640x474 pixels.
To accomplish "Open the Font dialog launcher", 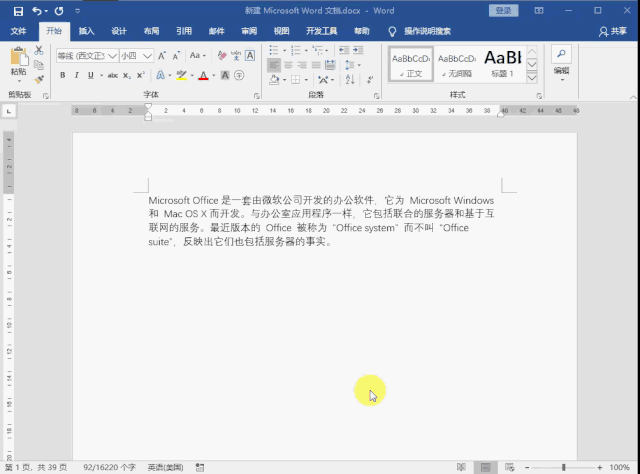I will pos(256,96).
